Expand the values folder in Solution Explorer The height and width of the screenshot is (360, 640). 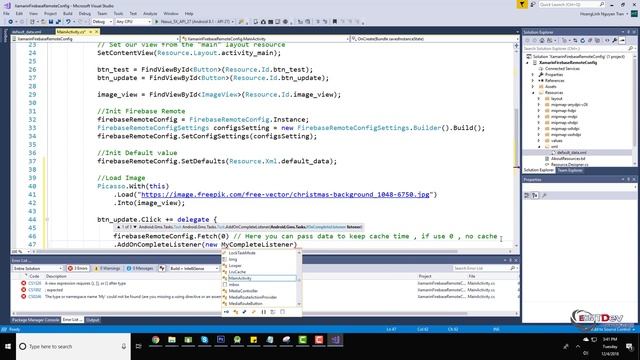[x=539, y=140]
